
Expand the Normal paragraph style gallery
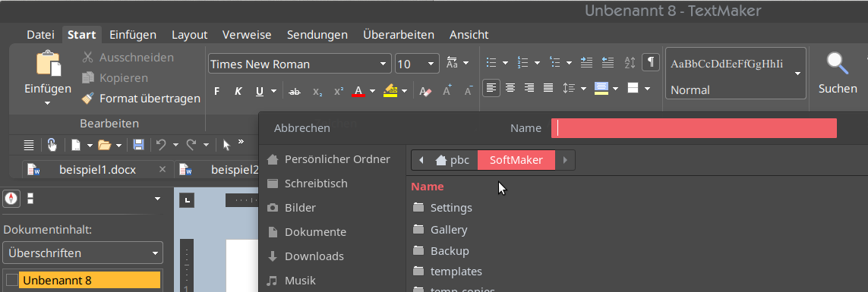[797, 74]
